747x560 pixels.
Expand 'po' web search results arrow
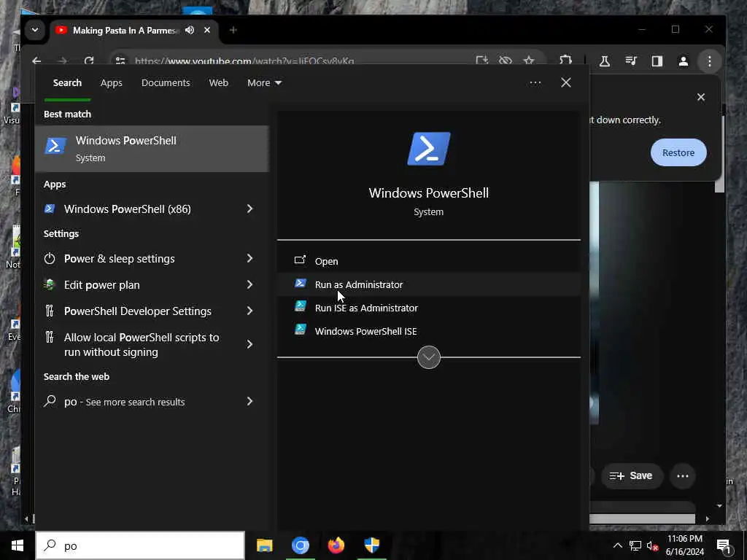tap(249, 402)
